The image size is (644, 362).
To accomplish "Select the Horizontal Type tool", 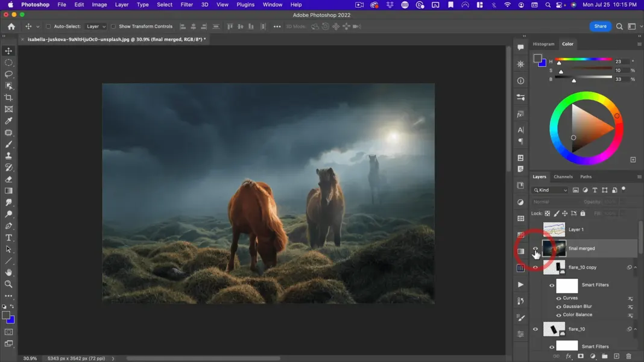I will (x=8, y=238).
